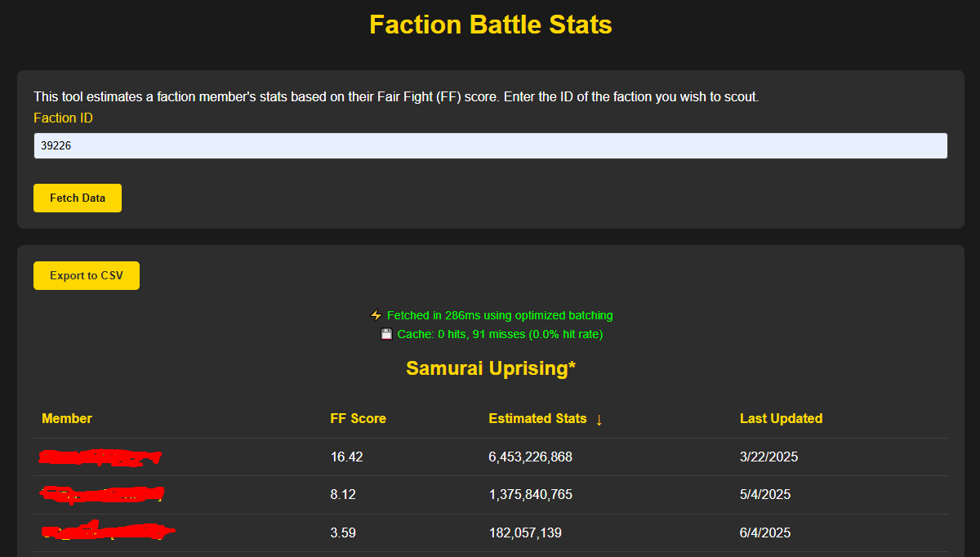Image resolution: width=980 pixels, height=557 pixels.
Task: Click the floppy disk cache icon
Action: (386, 333)
